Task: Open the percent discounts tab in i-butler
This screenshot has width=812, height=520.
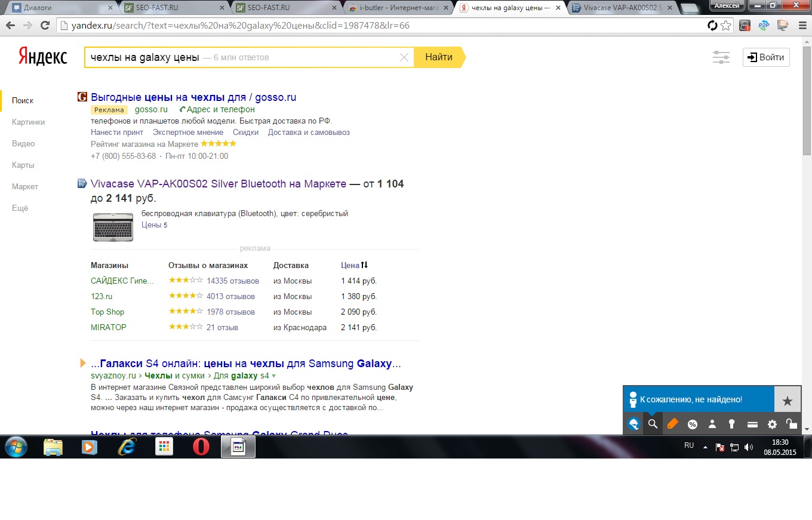Action: click(x=693, y=424)
